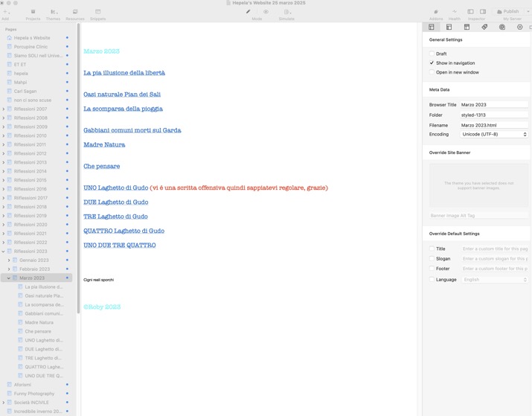
Task: Enable Open in new window checkbox
Action: coord(432,72)
